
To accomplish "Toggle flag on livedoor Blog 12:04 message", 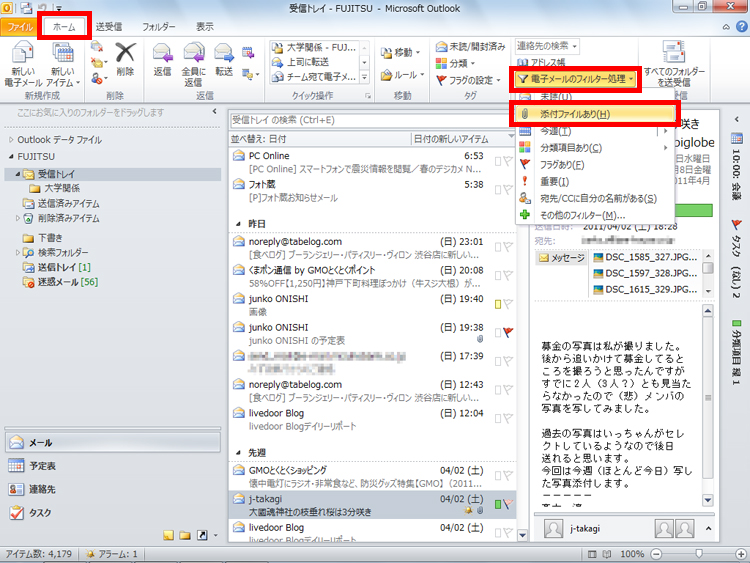I will tap(508, 418).
